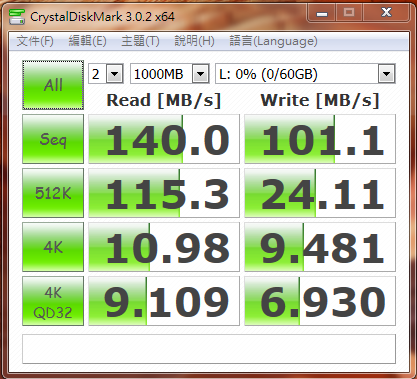The height and width of the screenshot is (379, 417).
Task: Select the 512K read result 115.3
Action: point(164,193)
